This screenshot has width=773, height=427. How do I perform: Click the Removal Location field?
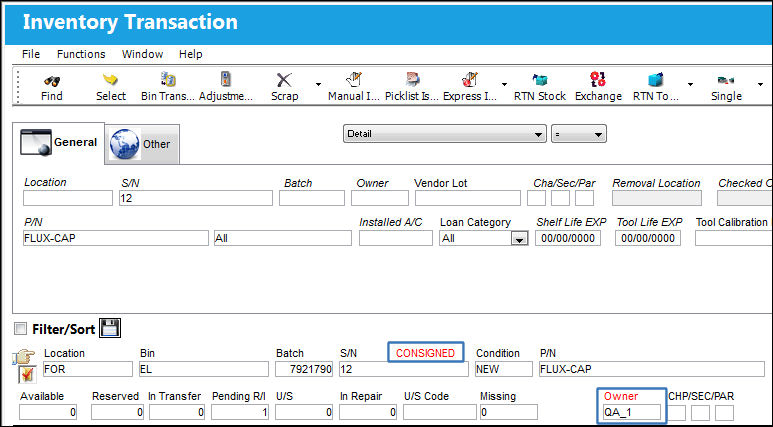(657, 198)
